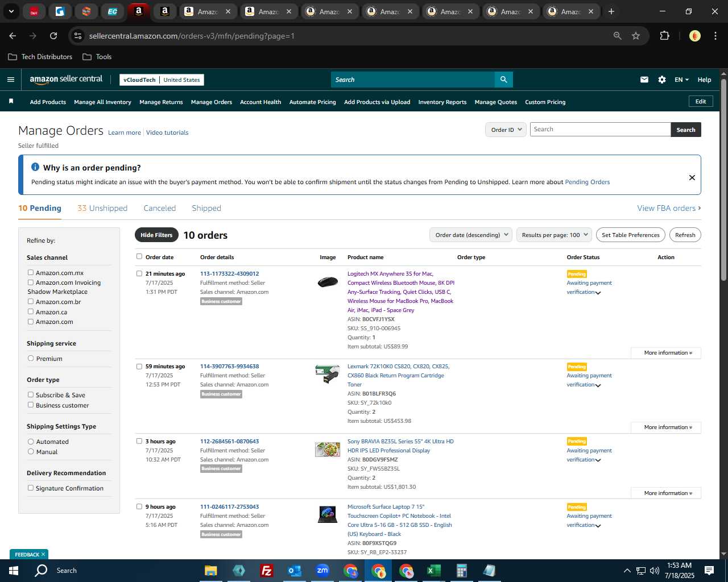Open the Seller Central hamburger menu

pyautogui.click(x=10, y=80)
